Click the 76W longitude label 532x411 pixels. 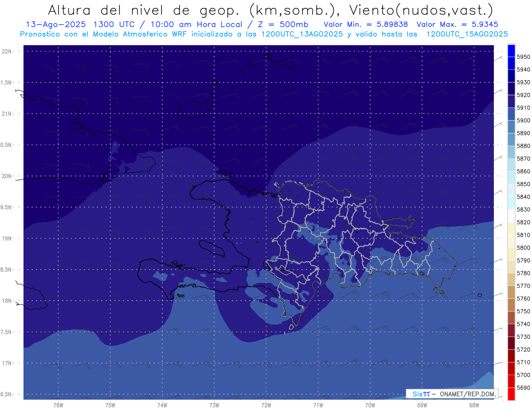point(58,405)
